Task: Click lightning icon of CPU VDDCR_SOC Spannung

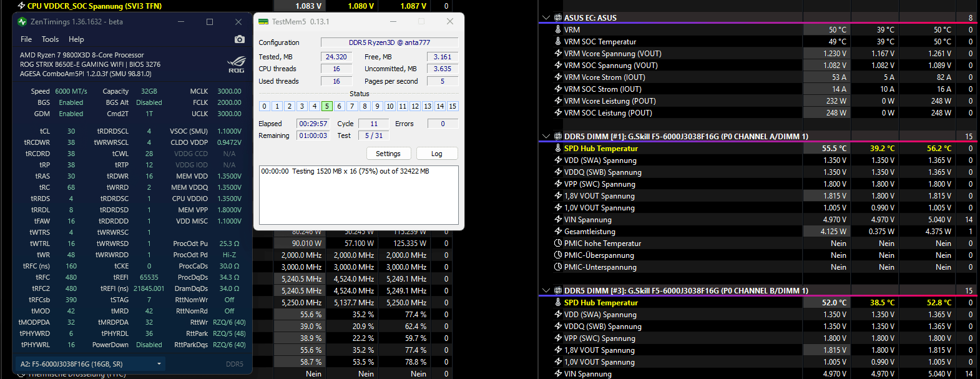Action: coord(21,6)
